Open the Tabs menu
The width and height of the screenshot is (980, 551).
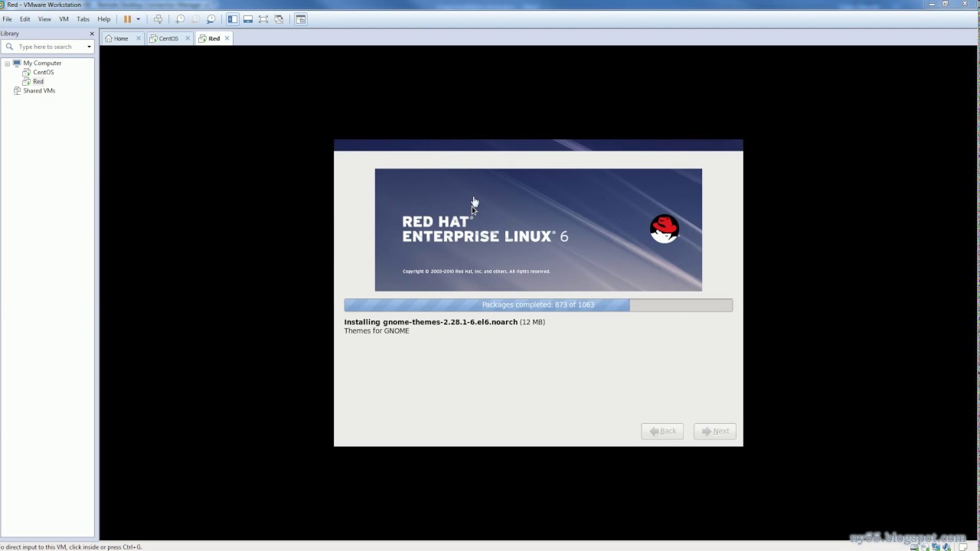(83, 19)
